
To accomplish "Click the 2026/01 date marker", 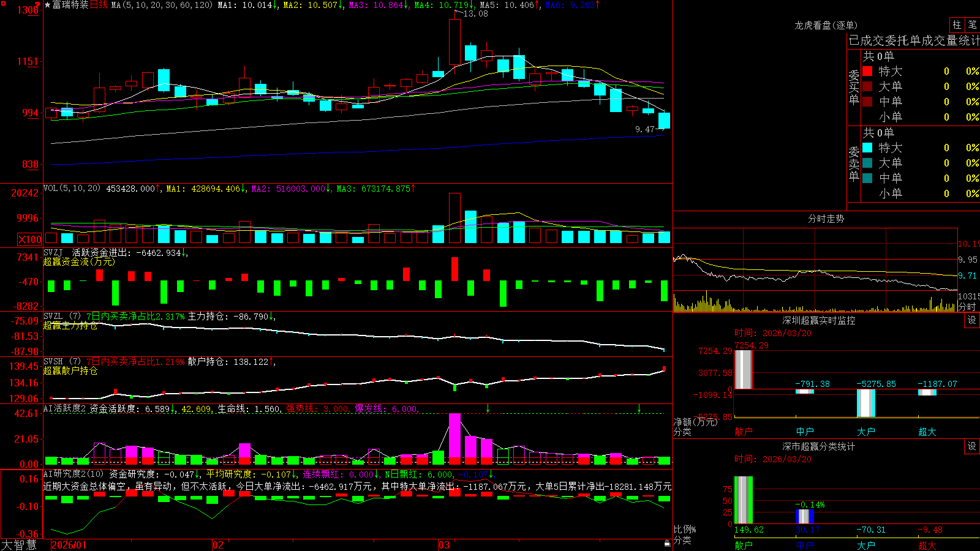I will tap(69, 545).
